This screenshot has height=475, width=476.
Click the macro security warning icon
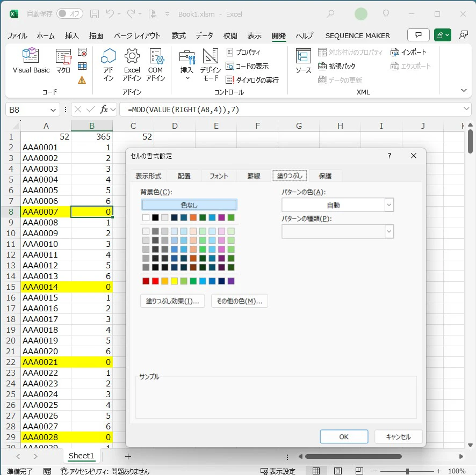click(x=82, y=80)
